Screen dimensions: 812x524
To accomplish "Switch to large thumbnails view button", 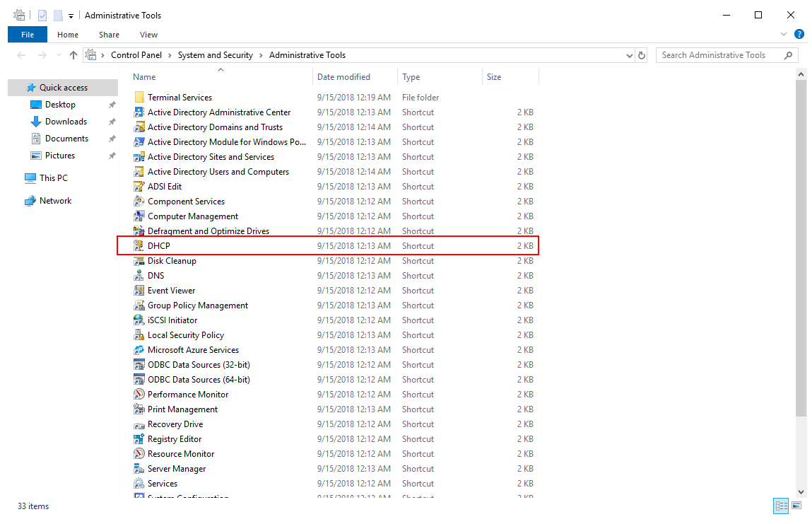I will [x=797, y=506].
